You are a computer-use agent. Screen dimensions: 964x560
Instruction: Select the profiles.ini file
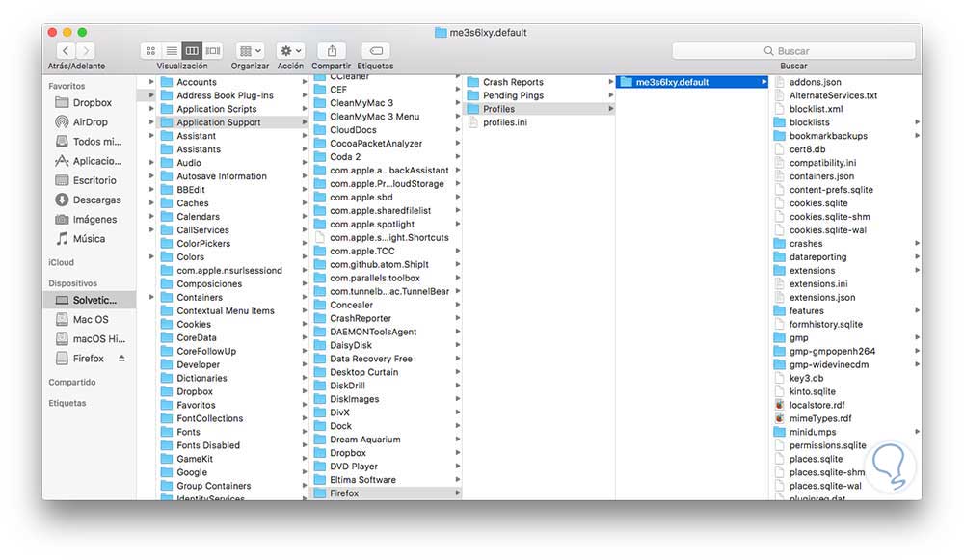pos(539,122)
